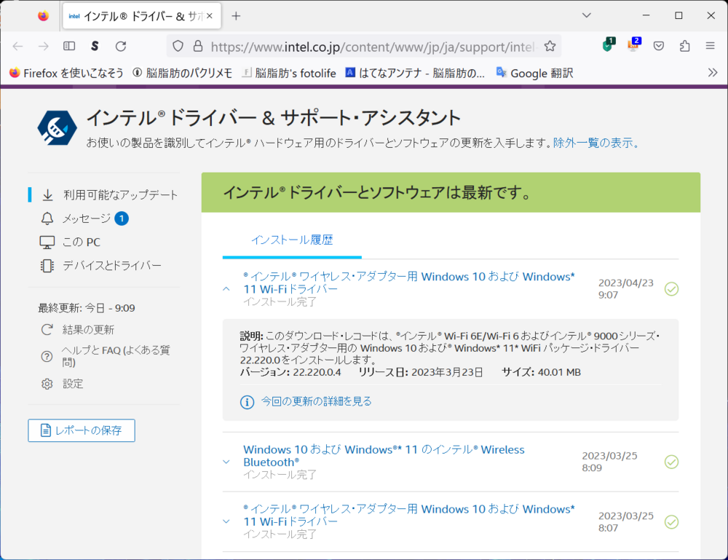
Task: Open orange extension with badge 2
Action: [x=634, y=45]
